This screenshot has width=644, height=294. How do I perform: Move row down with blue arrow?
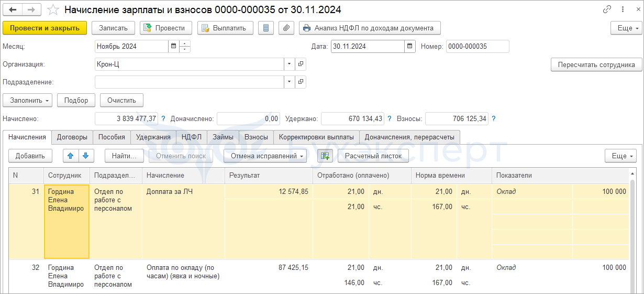tap(85, 156)
